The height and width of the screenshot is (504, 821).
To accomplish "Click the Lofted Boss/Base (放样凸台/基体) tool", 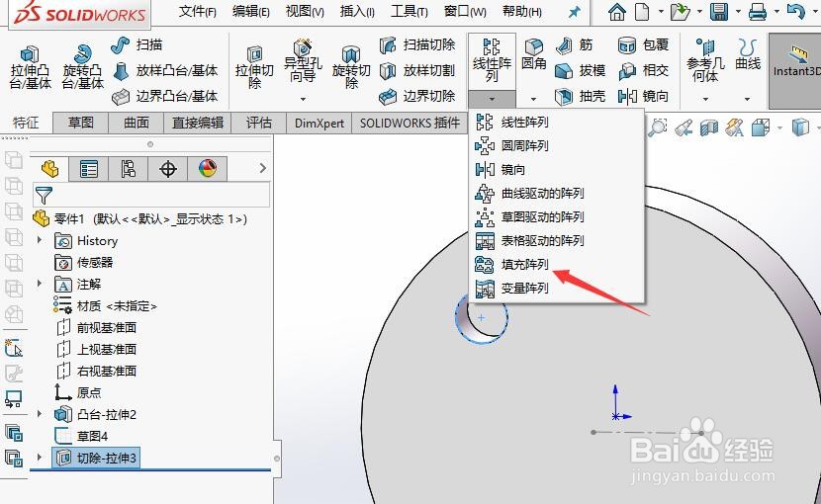I will click(165, 70).
